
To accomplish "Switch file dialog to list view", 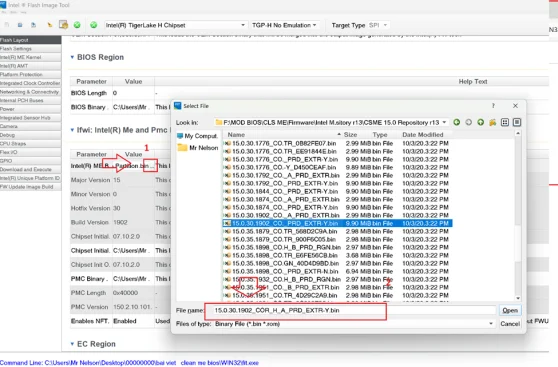I will (505, 122).
